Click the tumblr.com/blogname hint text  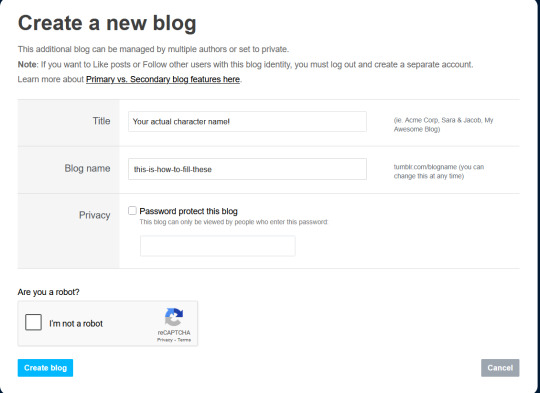pos(439,172)
